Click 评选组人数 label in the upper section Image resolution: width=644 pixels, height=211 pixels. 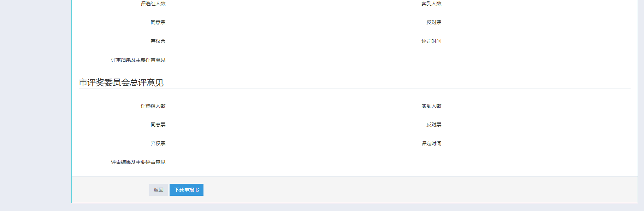coord(153,4)
